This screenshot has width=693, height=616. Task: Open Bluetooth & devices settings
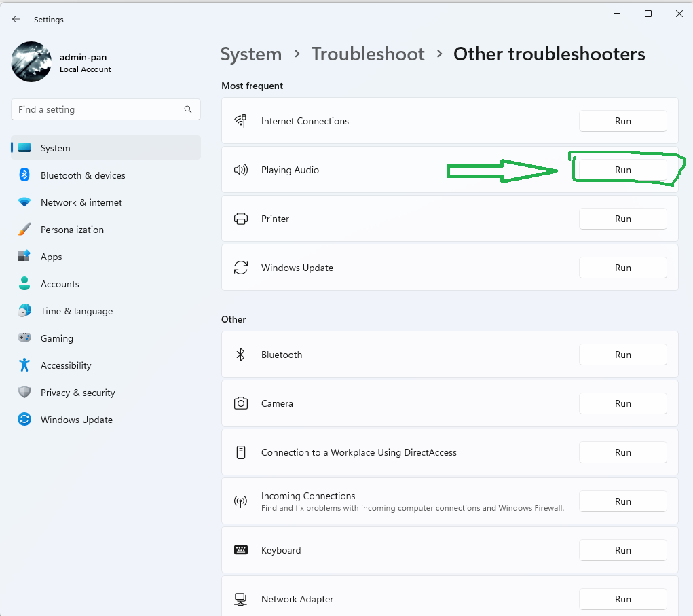106,175
